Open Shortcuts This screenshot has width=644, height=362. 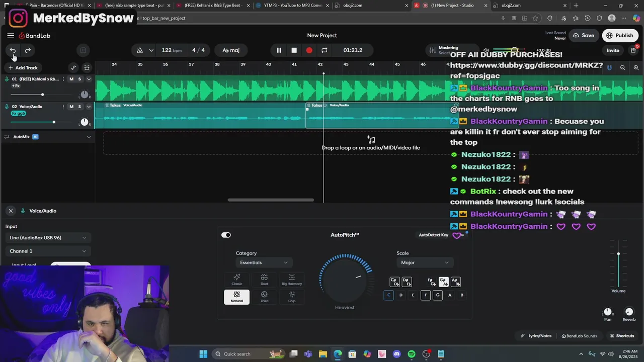pyautogui.click(x=622, y=336)
